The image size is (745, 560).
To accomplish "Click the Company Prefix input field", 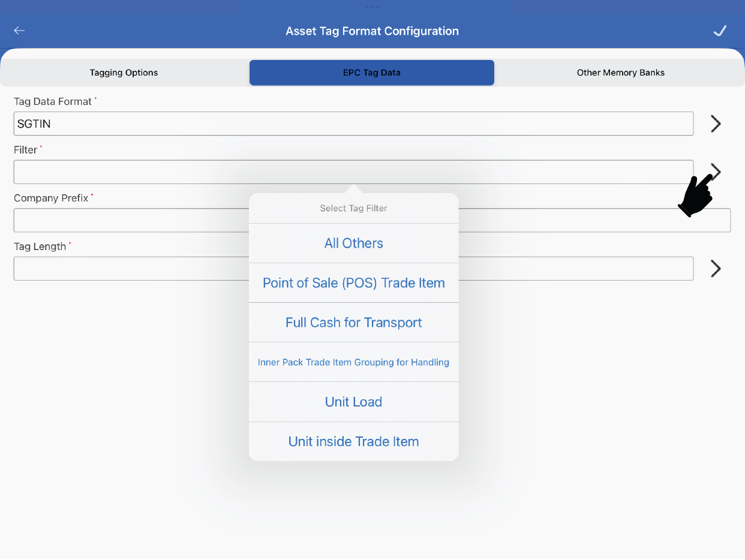I will [372, 220].
